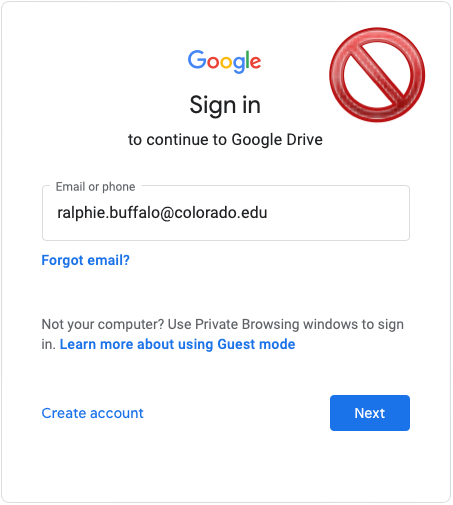The height and width of the screenshot is (505, 453).
Task: Click the Google logo
Action: [224, 61]
